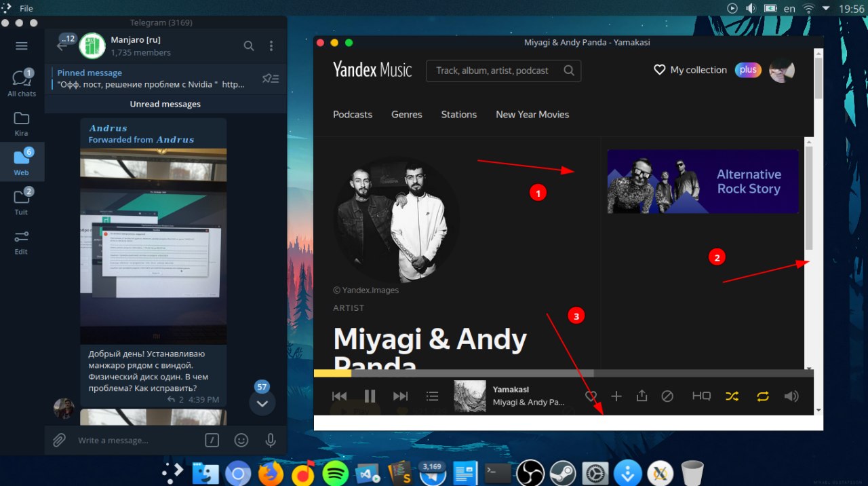
Task: Open the Wi-Fi network tray icon
Action: [x=808, y=8]
